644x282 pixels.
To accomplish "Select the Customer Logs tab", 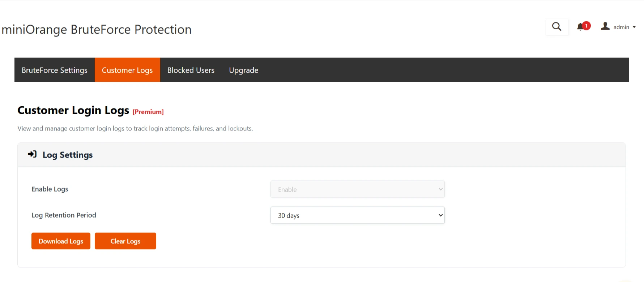I will (x=127, y=70).
